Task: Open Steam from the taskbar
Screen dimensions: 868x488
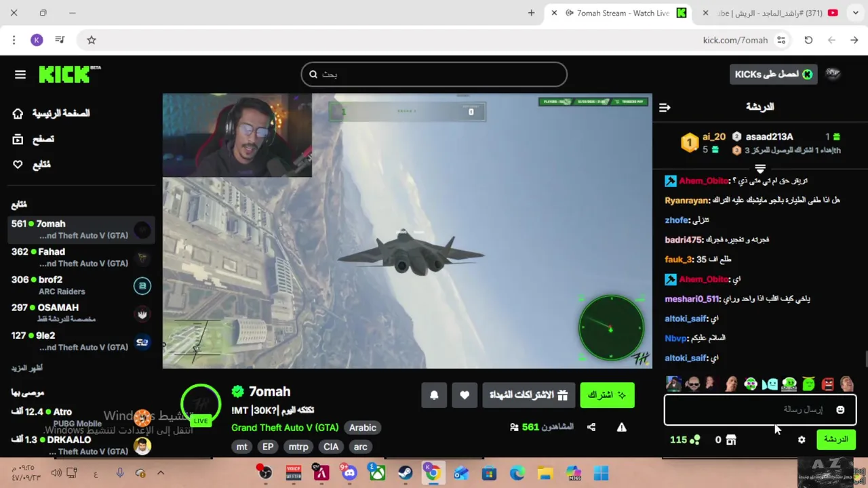Action: click(x=405, y=473)
